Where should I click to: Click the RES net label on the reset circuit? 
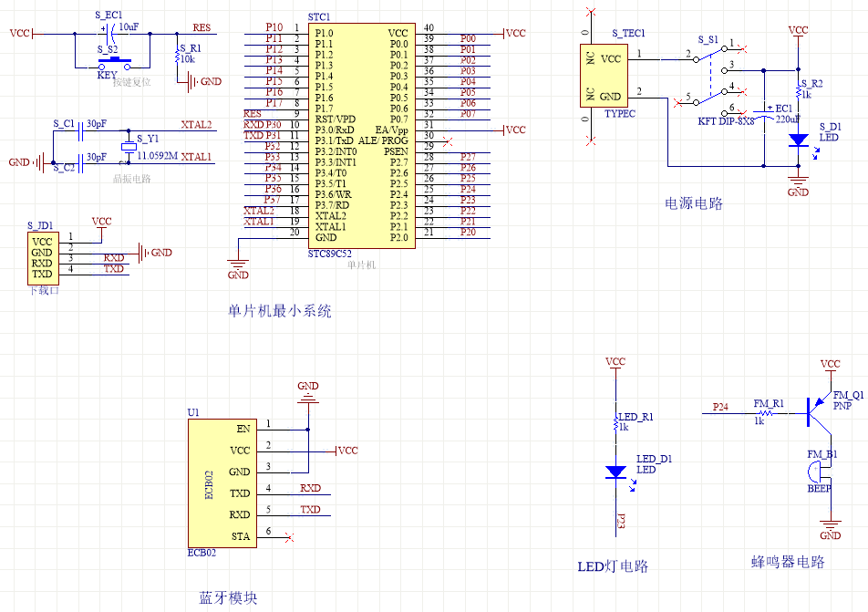click(201, 27)
